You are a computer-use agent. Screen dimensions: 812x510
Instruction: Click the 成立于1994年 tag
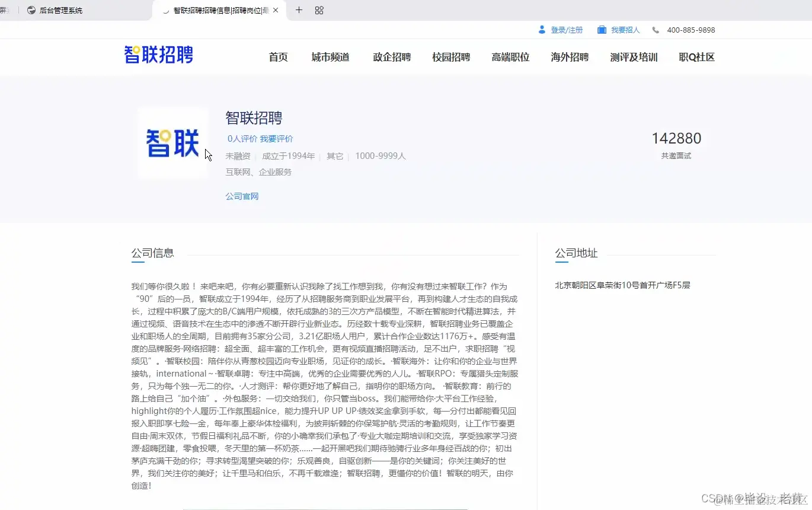(288, 156)
